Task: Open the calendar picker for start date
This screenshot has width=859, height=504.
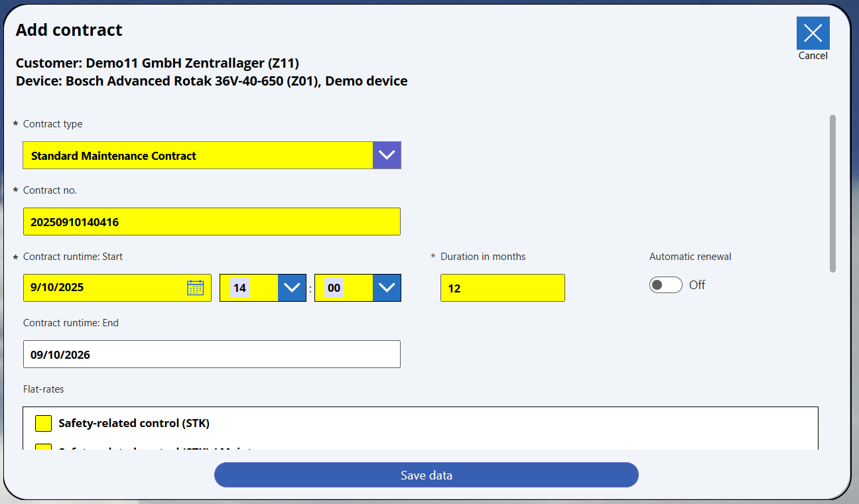Action: click(195, 288)
